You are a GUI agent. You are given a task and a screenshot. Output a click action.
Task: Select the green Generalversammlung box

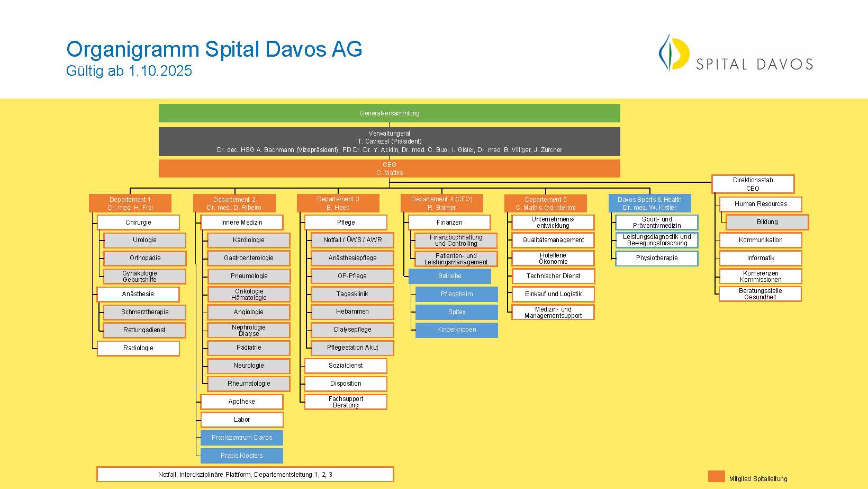pyautogui.click(x=390, y=113)
